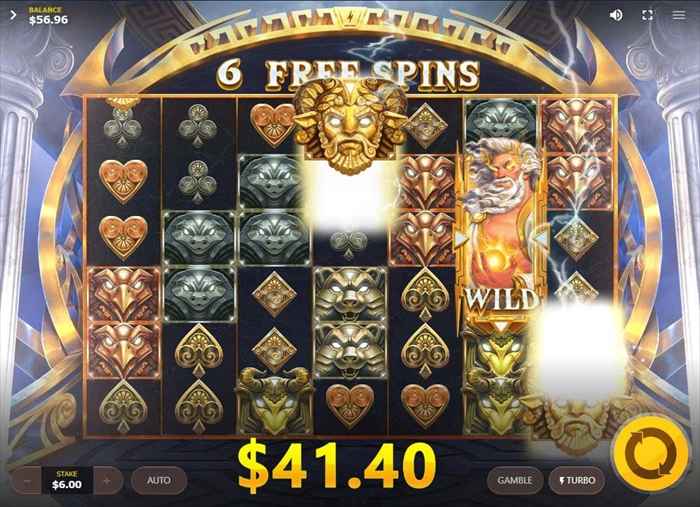Enter fullscreen mode
Screen dimensions: 700x507
pyautogui.click(x=647, y=15)
